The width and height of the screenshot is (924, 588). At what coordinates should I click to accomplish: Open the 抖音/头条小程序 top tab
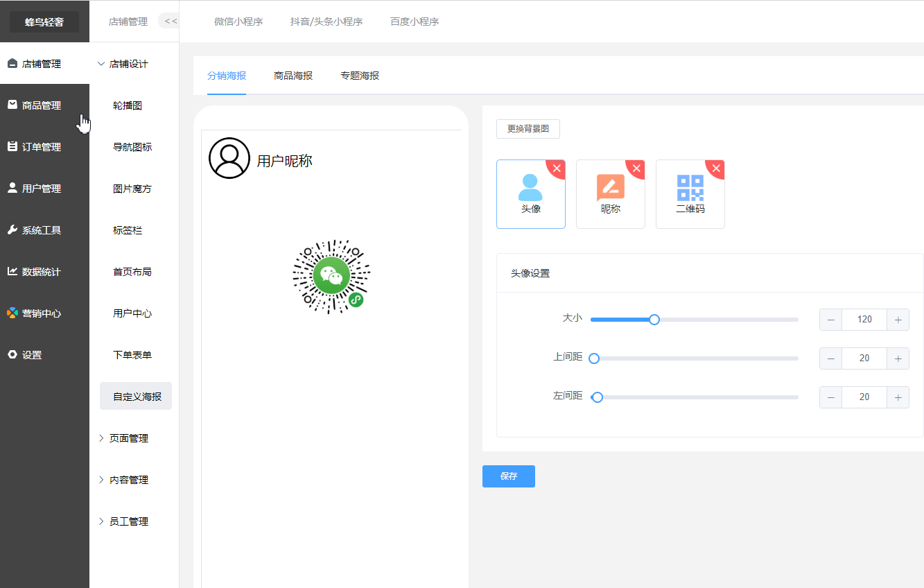pyautogui.click(x=326, y=21)
